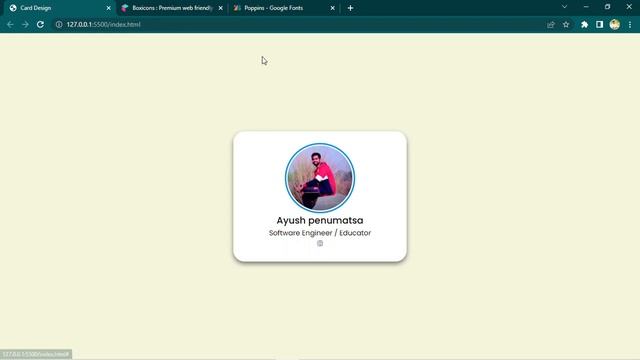
Task: Close the Poppins Google Fonts tab
Action: 332,8
